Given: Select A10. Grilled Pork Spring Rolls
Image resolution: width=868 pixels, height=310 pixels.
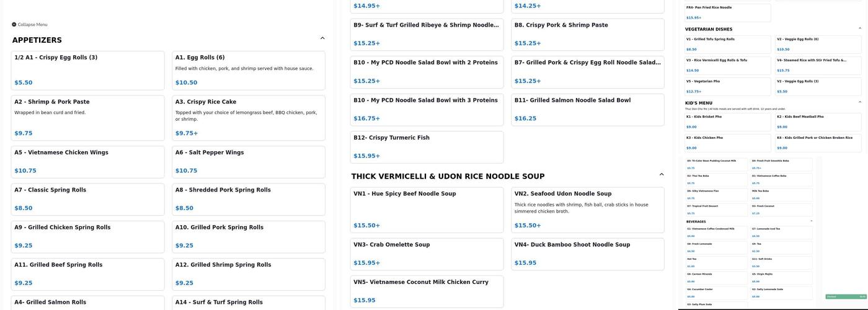Looking at the screenshot, I should pos(249,237).
